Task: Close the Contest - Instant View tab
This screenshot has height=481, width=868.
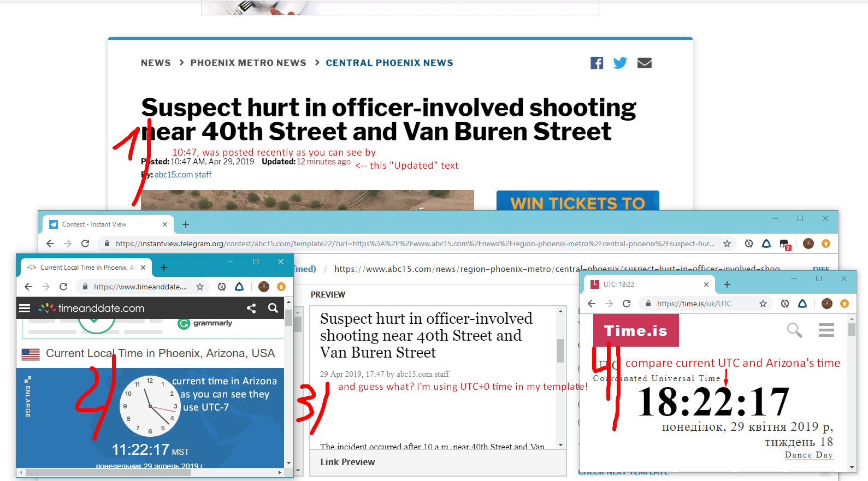Action: [165, 224]
